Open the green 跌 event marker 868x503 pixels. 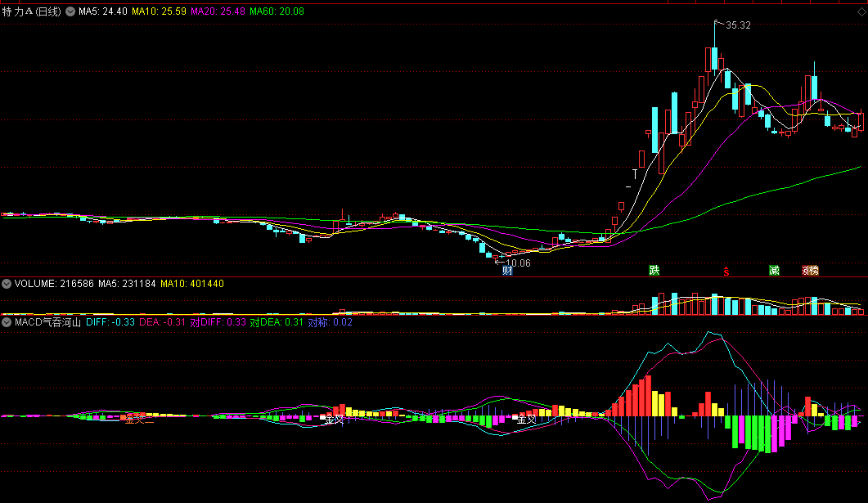point(654,271)
